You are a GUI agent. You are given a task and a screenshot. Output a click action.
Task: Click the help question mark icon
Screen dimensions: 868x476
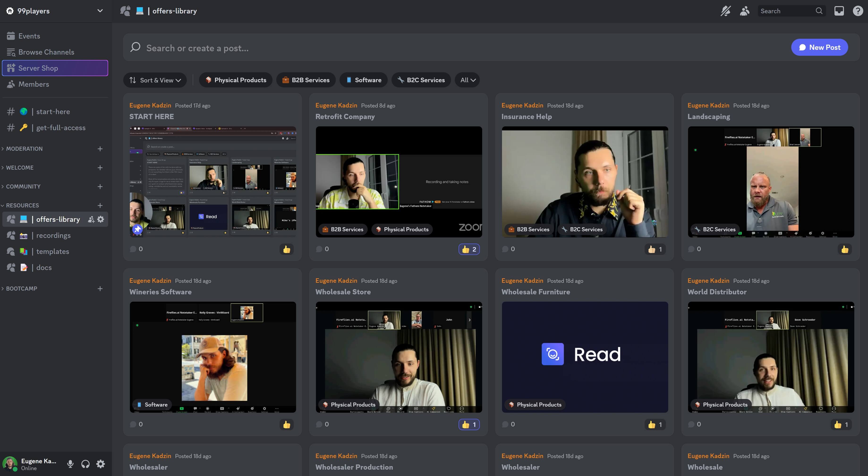point(858,11)
